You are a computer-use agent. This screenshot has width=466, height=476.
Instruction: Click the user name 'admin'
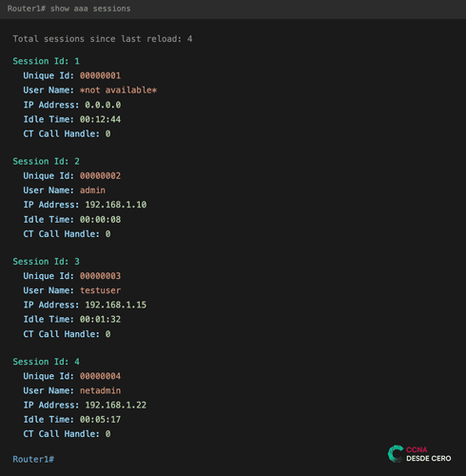point(92,190)
